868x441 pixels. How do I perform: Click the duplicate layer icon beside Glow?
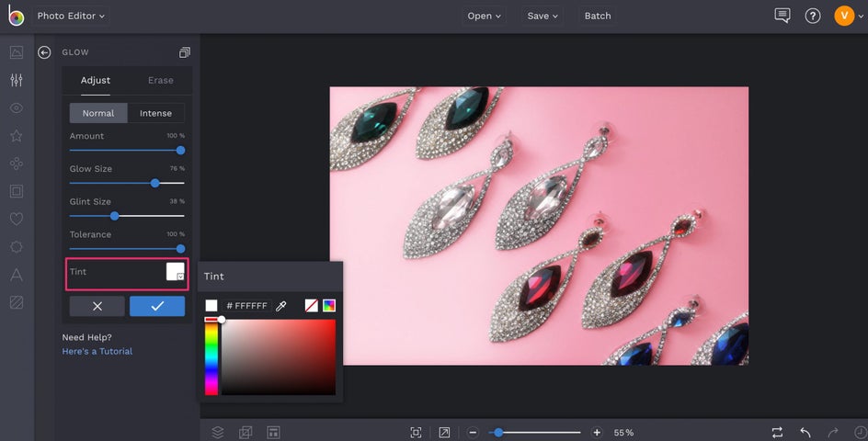point(184,52)
